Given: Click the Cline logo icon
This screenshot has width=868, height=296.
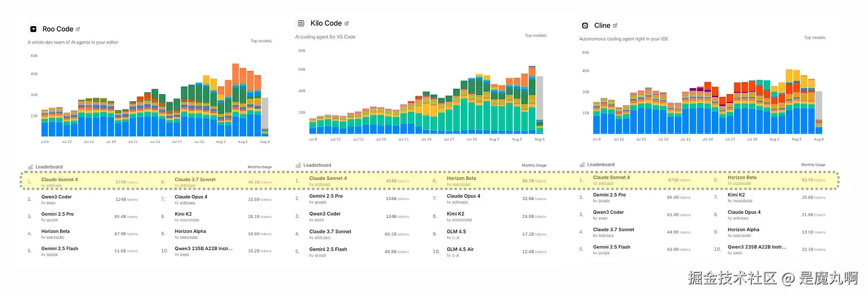Looking at the screenshot, I should point(585,26).
